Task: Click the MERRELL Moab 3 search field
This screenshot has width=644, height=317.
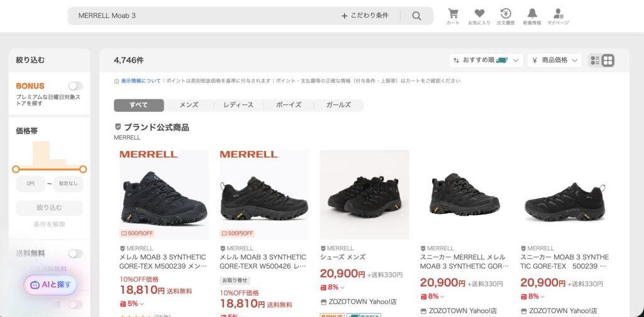Action: (x=206, y=16)
